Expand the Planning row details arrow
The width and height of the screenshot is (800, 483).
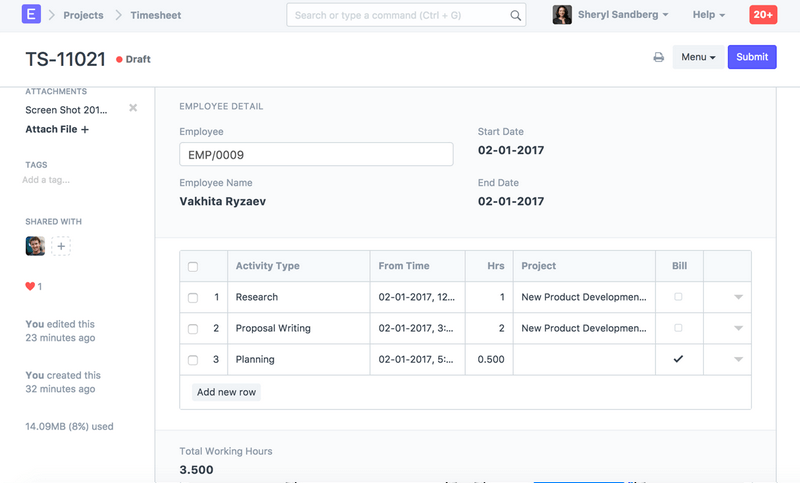(738, 360)
